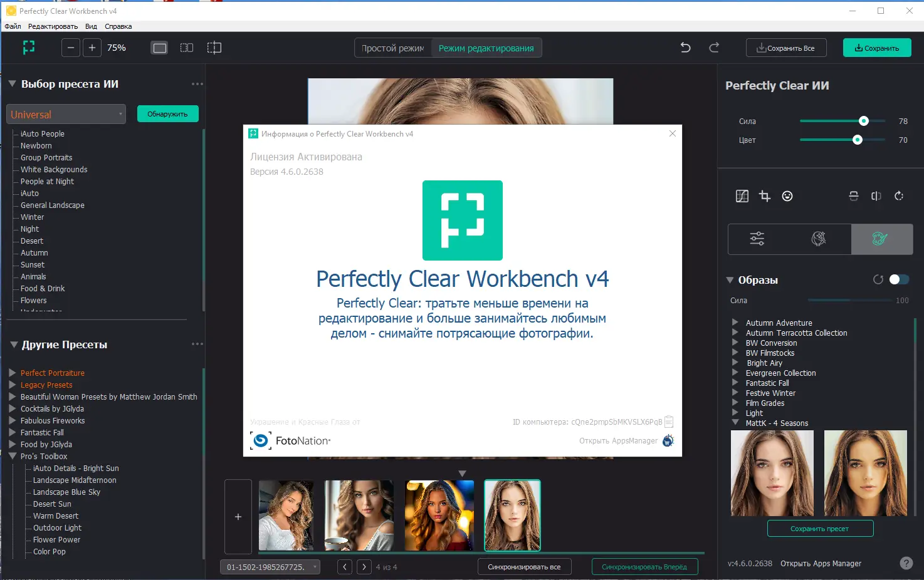Zoom out with the minus button

[x=71, y=48]
